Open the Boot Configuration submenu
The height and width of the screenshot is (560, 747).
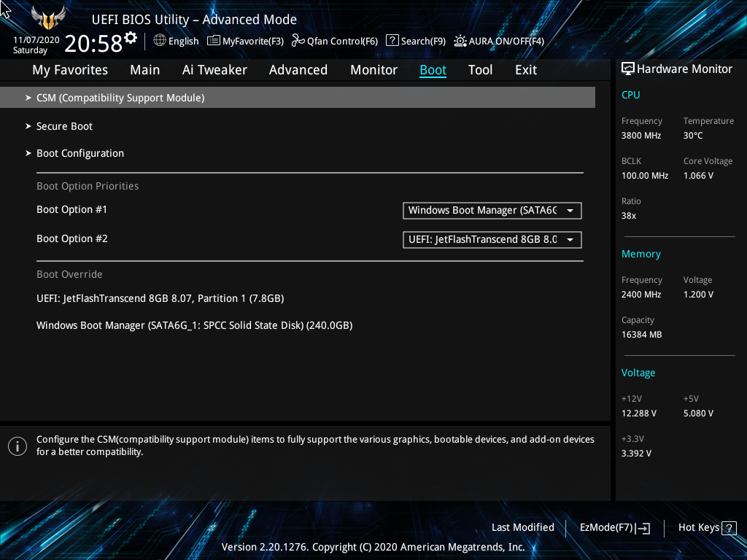80,153
